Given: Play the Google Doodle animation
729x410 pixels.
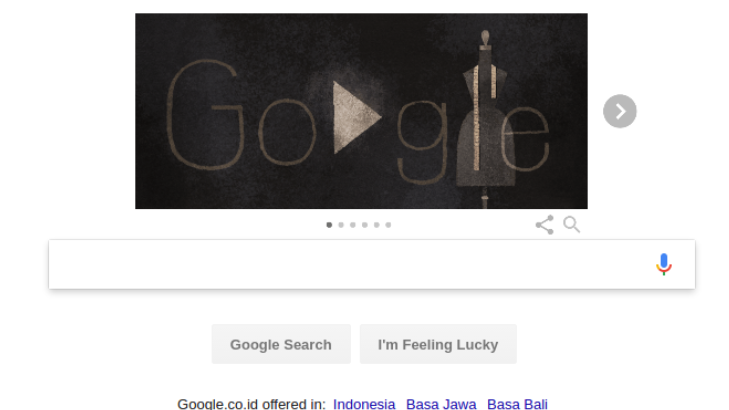Looking at the screenshot, I should 357,117.
